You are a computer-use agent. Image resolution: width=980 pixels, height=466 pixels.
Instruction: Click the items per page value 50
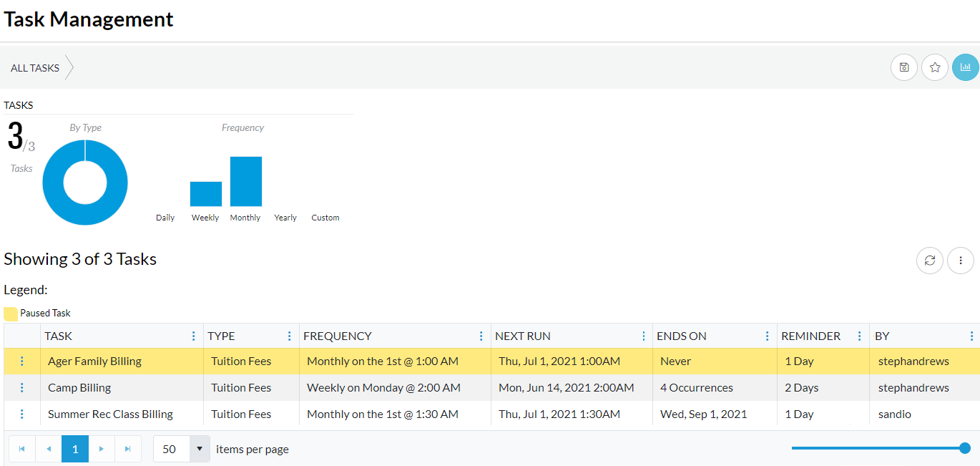click(172, 449)
